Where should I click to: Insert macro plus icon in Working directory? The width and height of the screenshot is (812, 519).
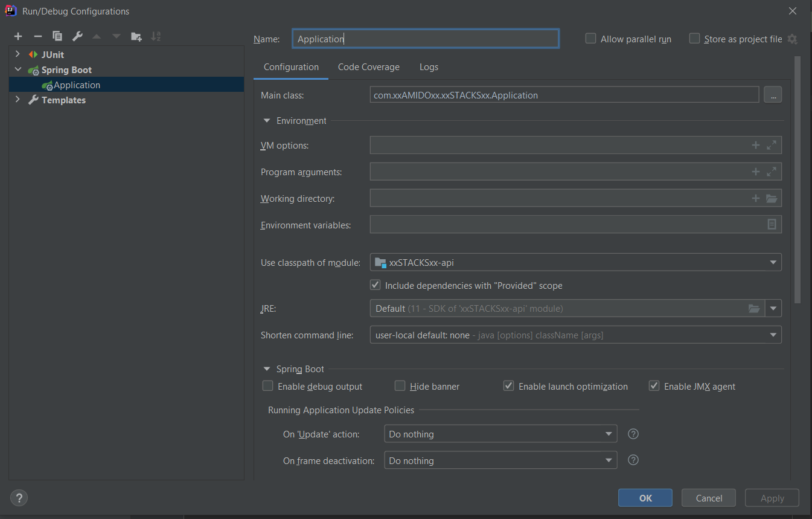click(x=755, y=198)
